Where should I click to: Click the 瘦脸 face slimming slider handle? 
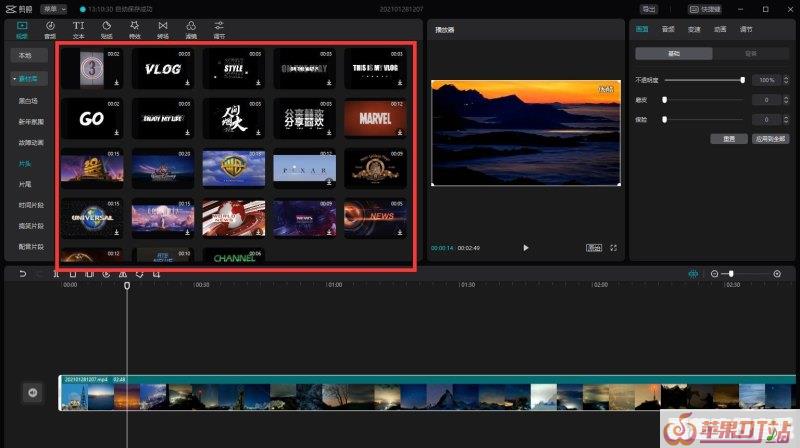(664, 119)
